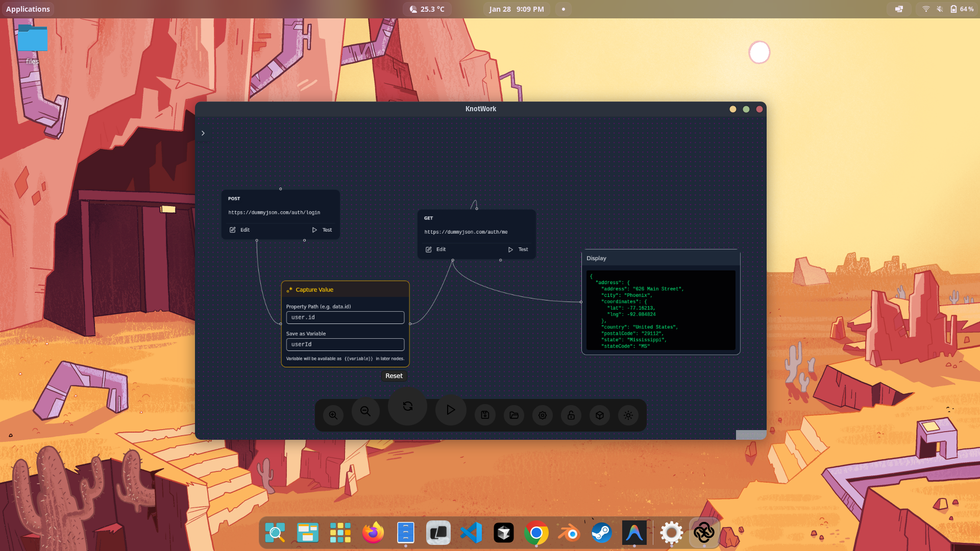Open the Applications menu

[28, 9]
